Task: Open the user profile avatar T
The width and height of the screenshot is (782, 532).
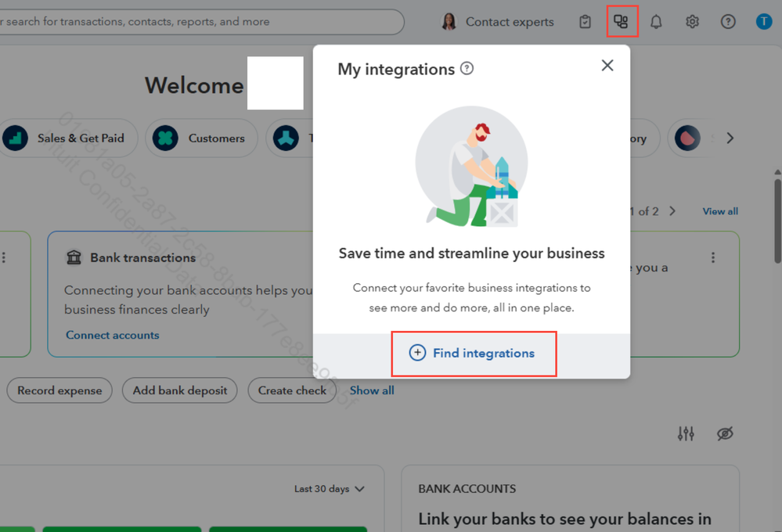Action: click(763, 21)
